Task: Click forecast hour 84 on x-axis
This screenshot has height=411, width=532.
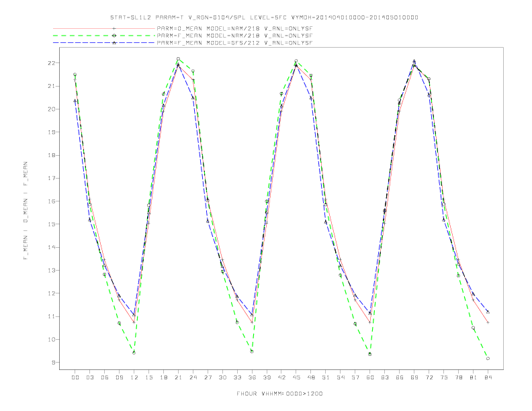Action: click(x=488, y=377)
